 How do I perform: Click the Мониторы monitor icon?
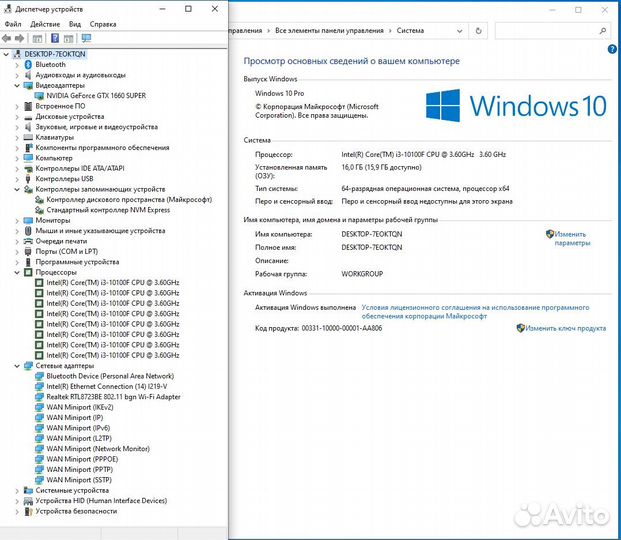(28, 220)
